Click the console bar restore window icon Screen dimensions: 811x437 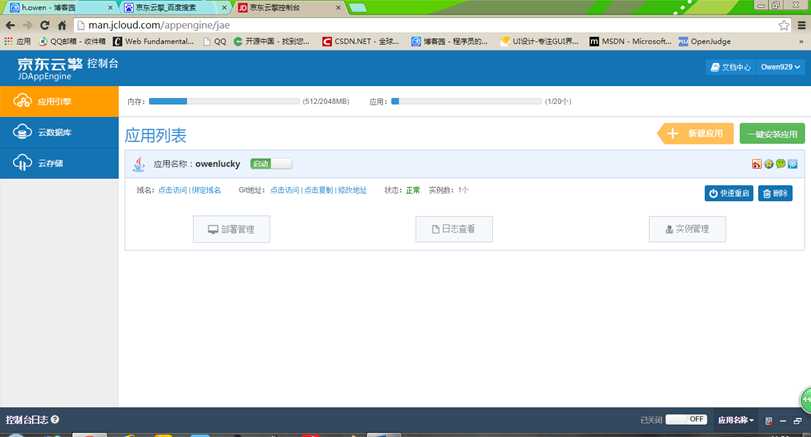(x=798, y=421)
